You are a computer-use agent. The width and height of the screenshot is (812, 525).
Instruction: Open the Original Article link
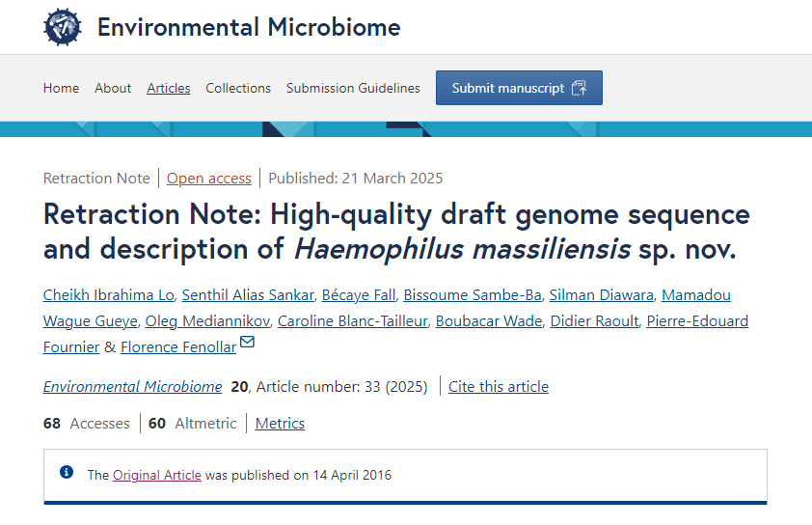(157, 475)
